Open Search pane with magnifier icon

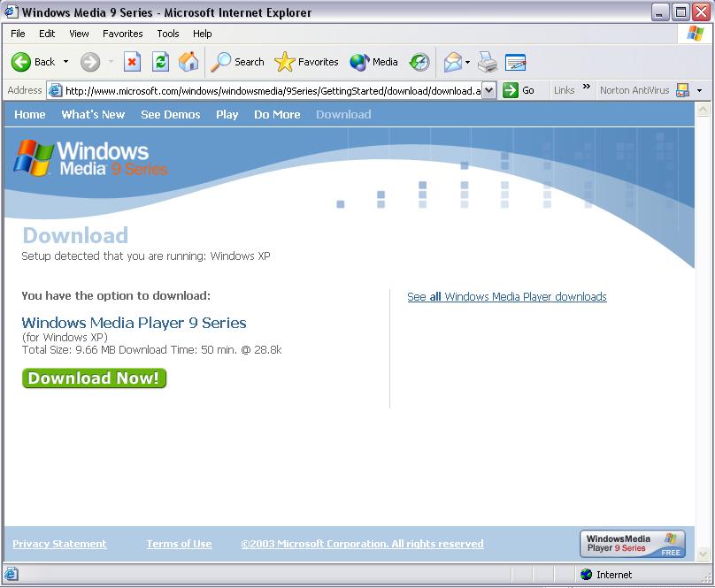pos(220,62)
